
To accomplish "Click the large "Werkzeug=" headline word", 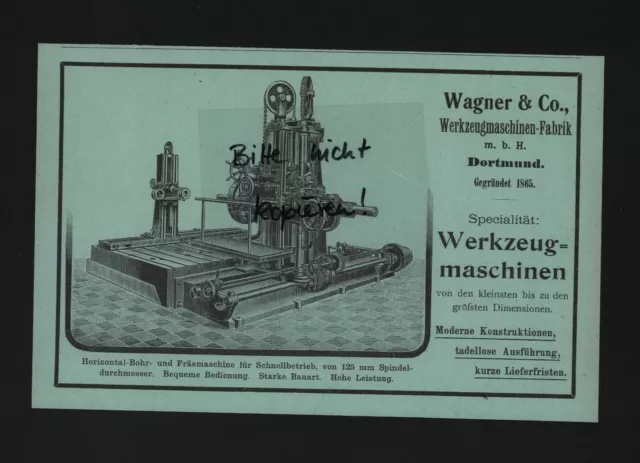I will tap(503, 243).
